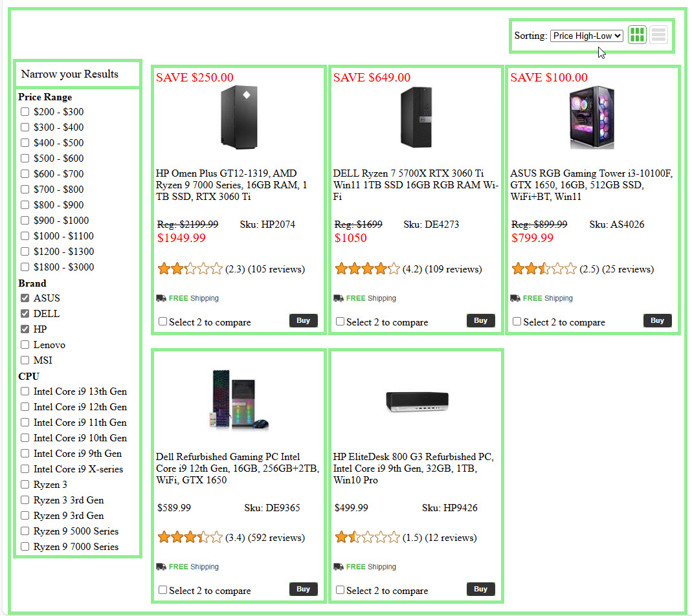Switch to list view layout
This screenshot has width=692, height=616.
[x=658, y=35]
